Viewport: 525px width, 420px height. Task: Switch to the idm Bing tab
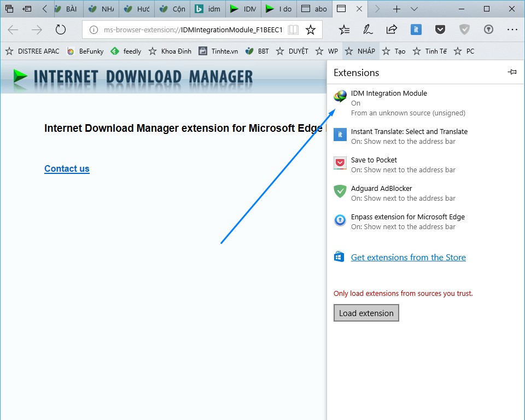(208, 9)
